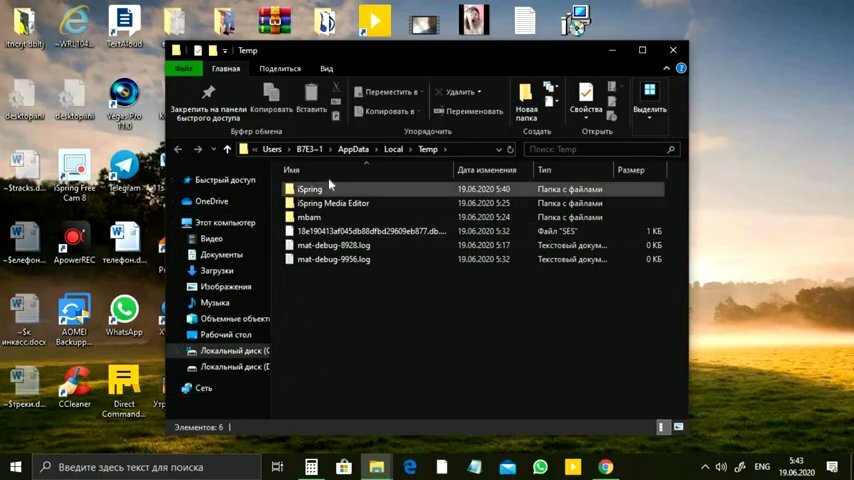Screen dimensions: 854x480
Task: Open iSpring Free Cam 8 shortcut
Action: tap(74, 175)
